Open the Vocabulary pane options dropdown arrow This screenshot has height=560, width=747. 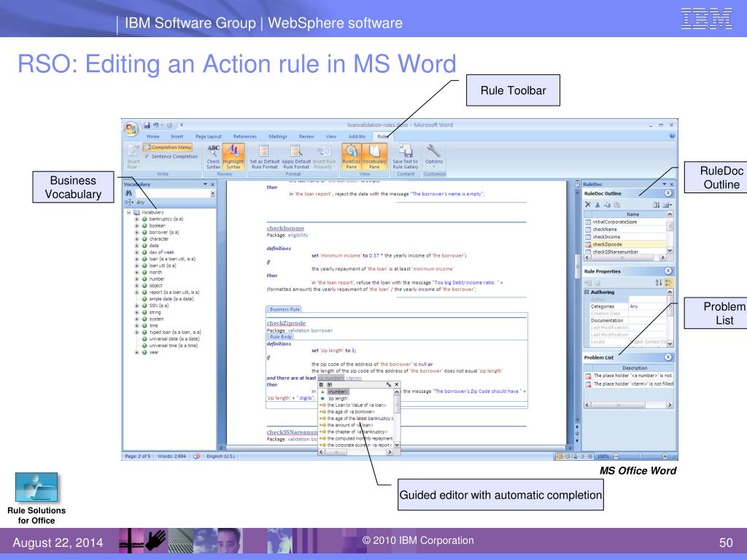pos(205,184)
